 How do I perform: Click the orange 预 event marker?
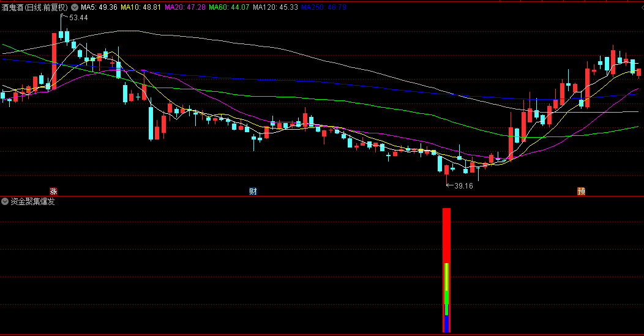click(581, 191)
